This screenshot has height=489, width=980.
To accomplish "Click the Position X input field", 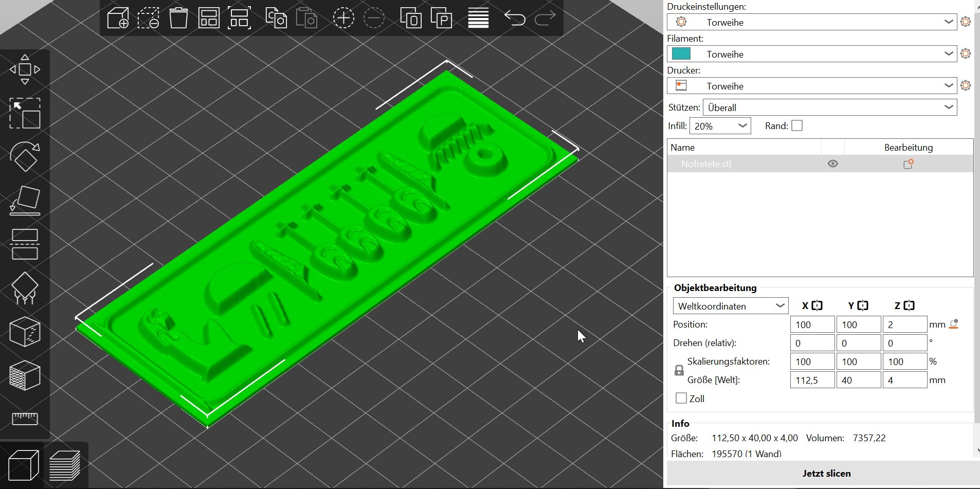I will pos(812,324).
